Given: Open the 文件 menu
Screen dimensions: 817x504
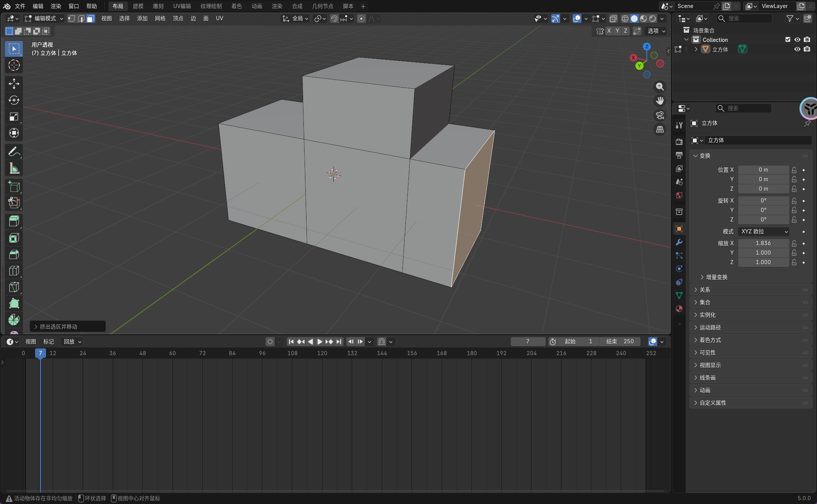Looking at the screenshot, I should [x=20, y=6].
